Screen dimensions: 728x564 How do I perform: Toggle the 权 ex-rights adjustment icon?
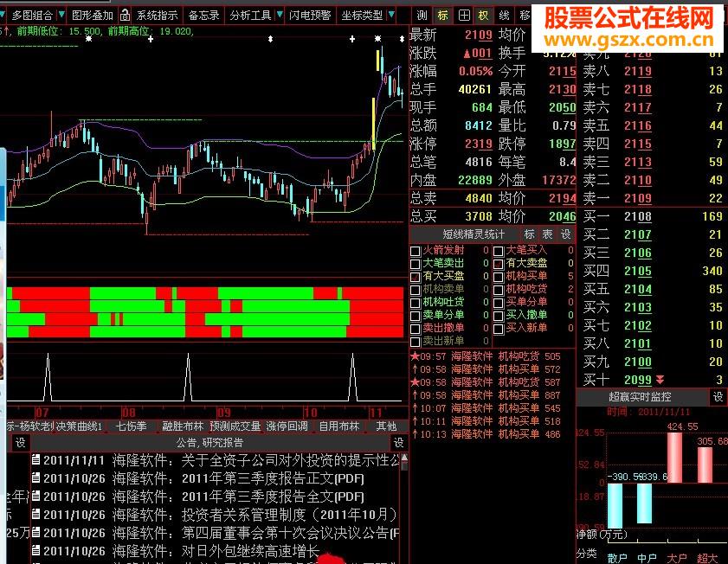pos(482,15)
